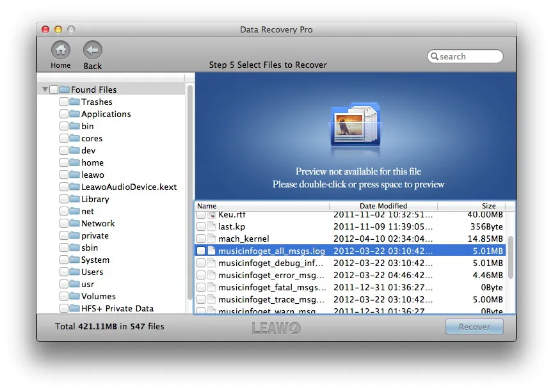Click the file list vertical scrollbar
The width and height of the screenshot is (553, 392).
coord(510,258)
